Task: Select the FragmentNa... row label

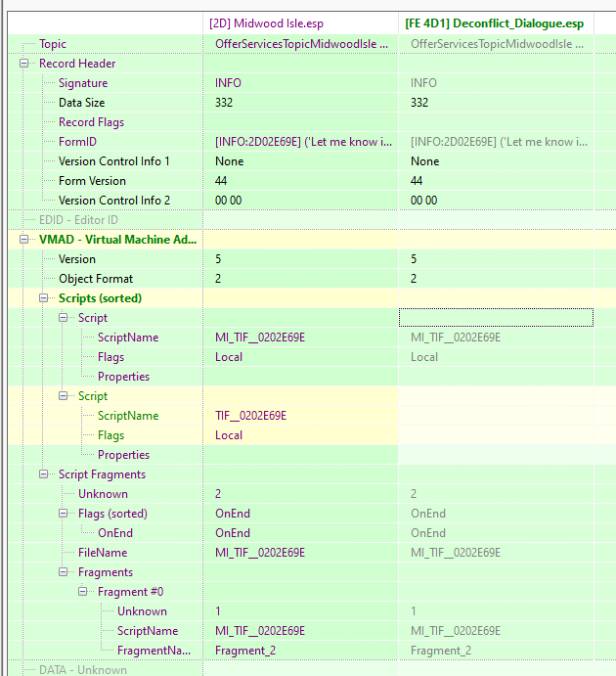Action: click(x=154, y=651)
